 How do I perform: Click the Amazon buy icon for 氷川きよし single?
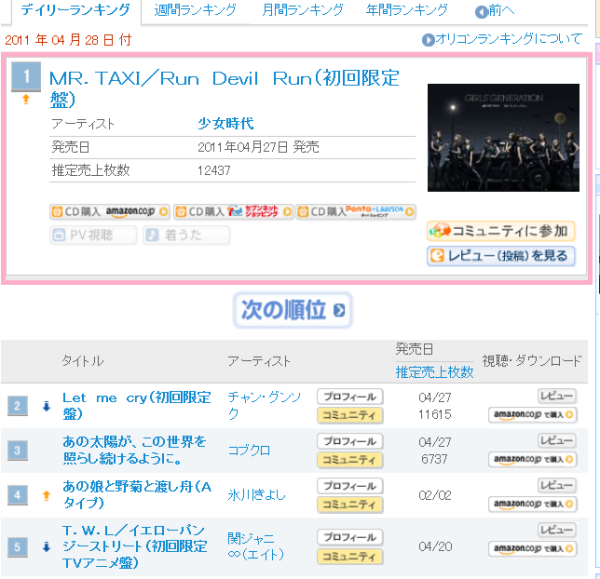[532, 504]
